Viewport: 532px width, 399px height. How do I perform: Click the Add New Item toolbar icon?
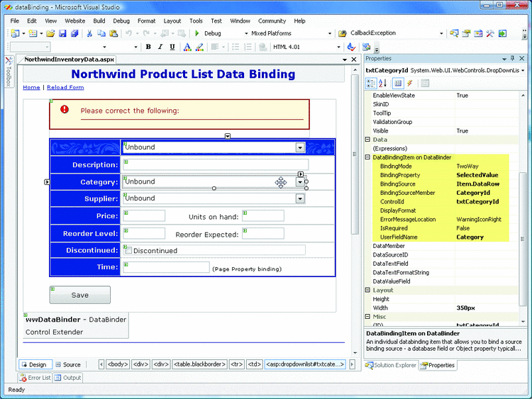[x=33, y=33]
